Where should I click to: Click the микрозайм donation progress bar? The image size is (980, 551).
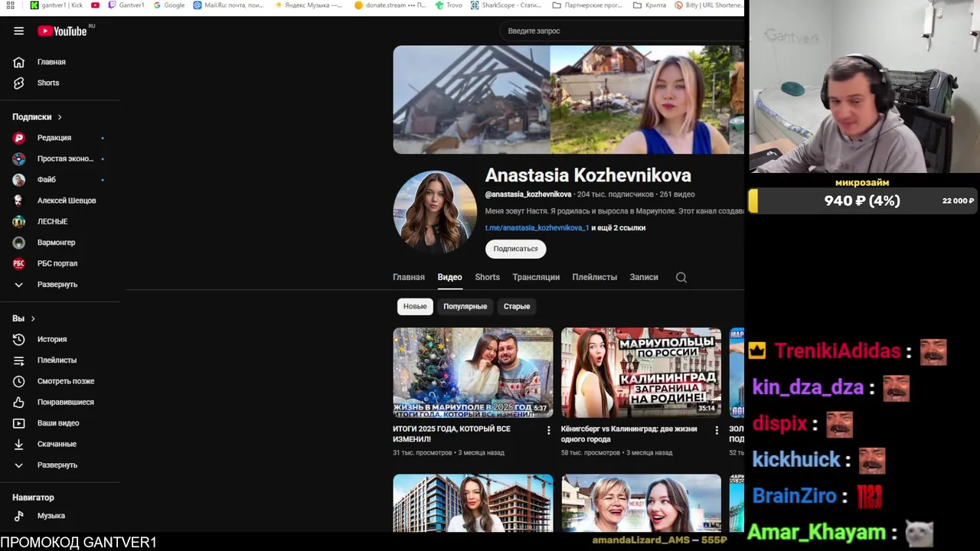pos(863,201)
